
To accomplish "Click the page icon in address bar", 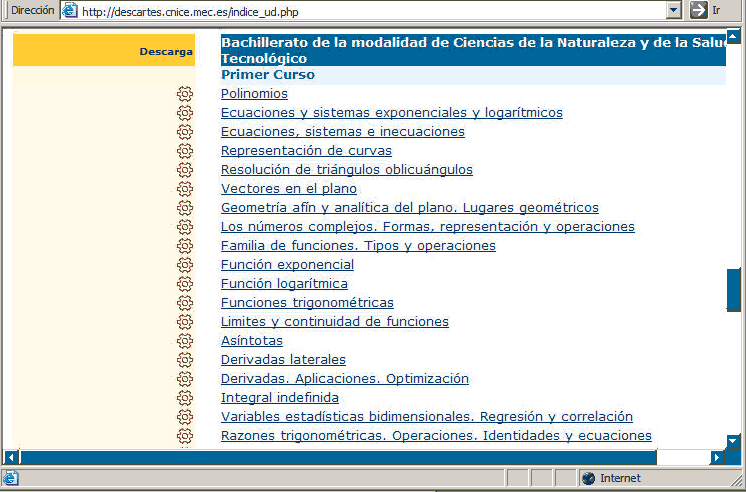I will pyautogui.click(x=70, y=10).
